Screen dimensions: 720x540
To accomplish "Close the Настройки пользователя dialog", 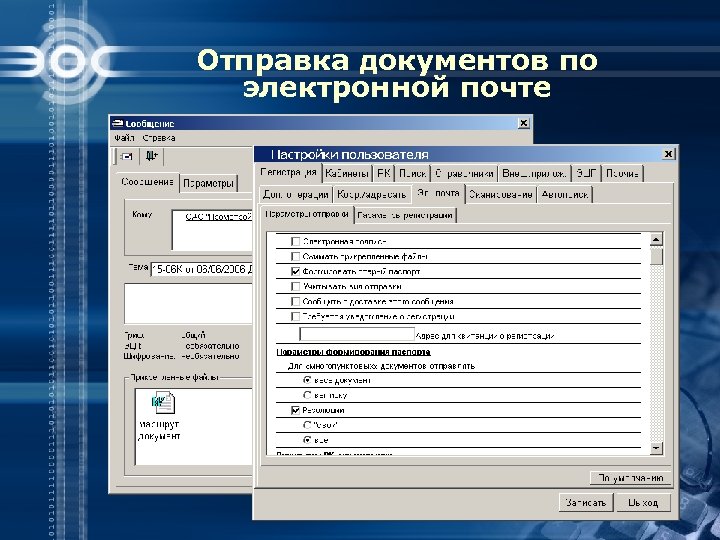I will (669, 154).
